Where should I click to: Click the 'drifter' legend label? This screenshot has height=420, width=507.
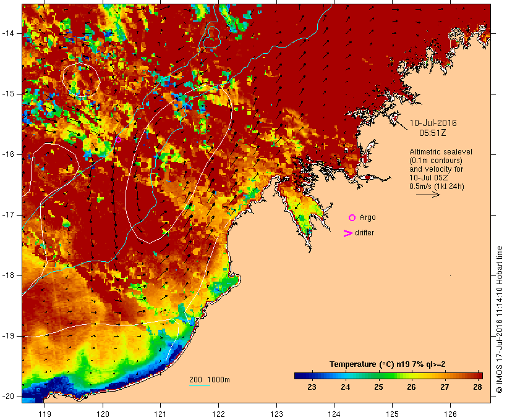point(364,233)
